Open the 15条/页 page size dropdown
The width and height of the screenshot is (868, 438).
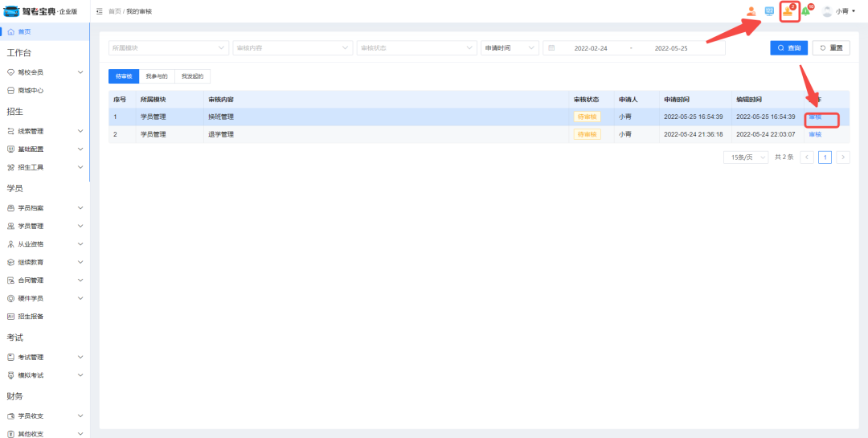click(x=746, y=158)
